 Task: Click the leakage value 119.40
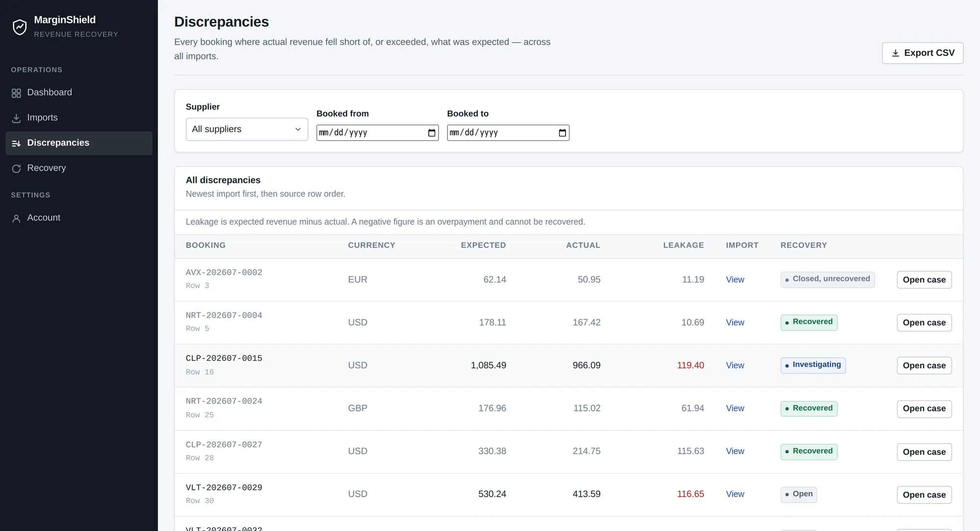pos(690,365)
